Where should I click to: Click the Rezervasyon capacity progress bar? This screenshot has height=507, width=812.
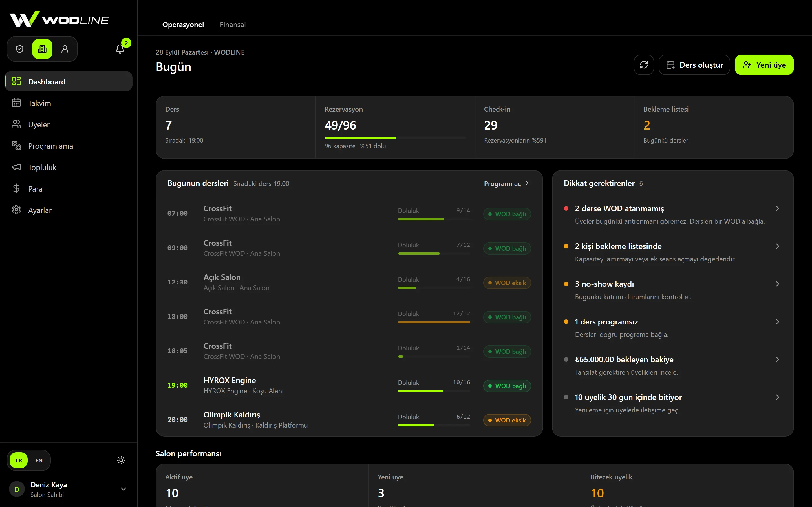point(395,138)
